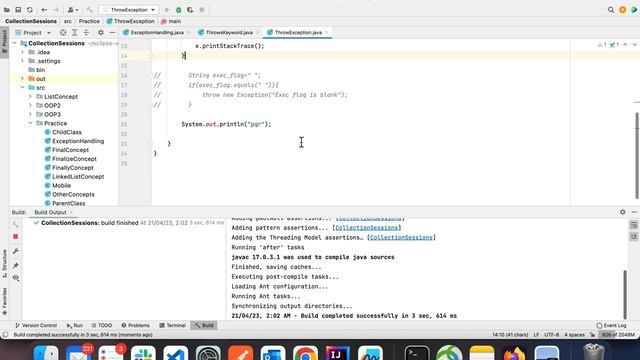Image resolution: width=640 pixels, height=360 pixels.
Task: Toggle tool window bars icon in status bar corner
Action: (x=5, y=335)
